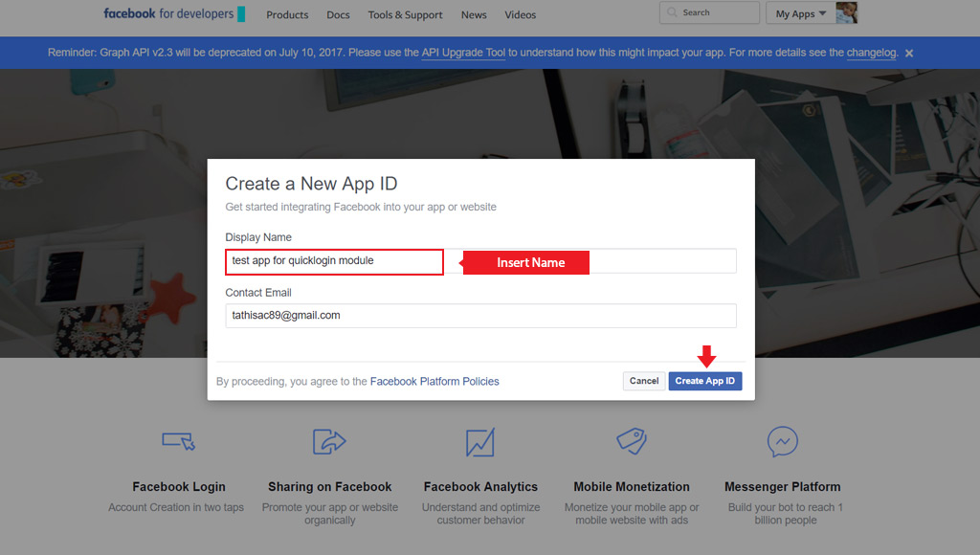Click the Messenger Platform icon
The height and width of the screenshot is (555, 980).
click(x=783, y=442)
